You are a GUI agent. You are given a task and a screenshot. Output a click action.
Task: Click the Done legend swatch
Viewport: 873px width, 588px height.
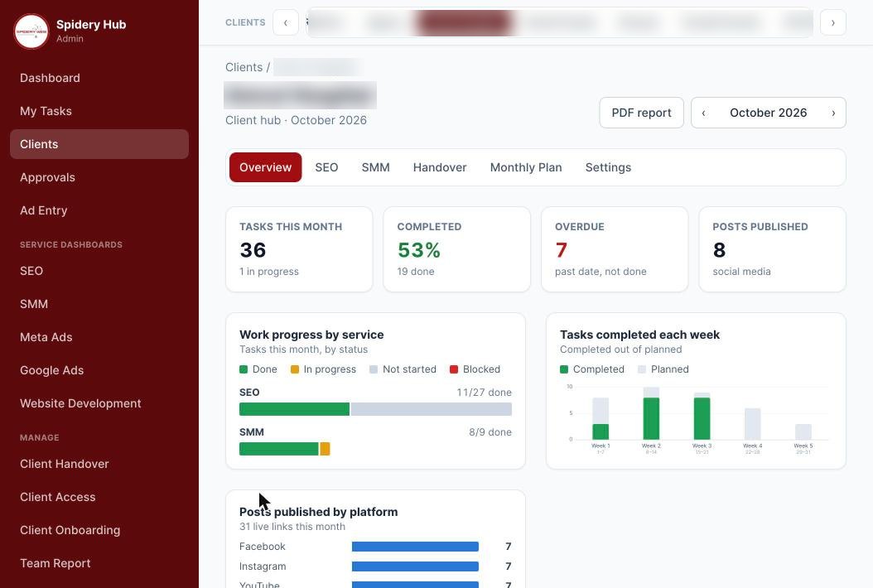244,369
